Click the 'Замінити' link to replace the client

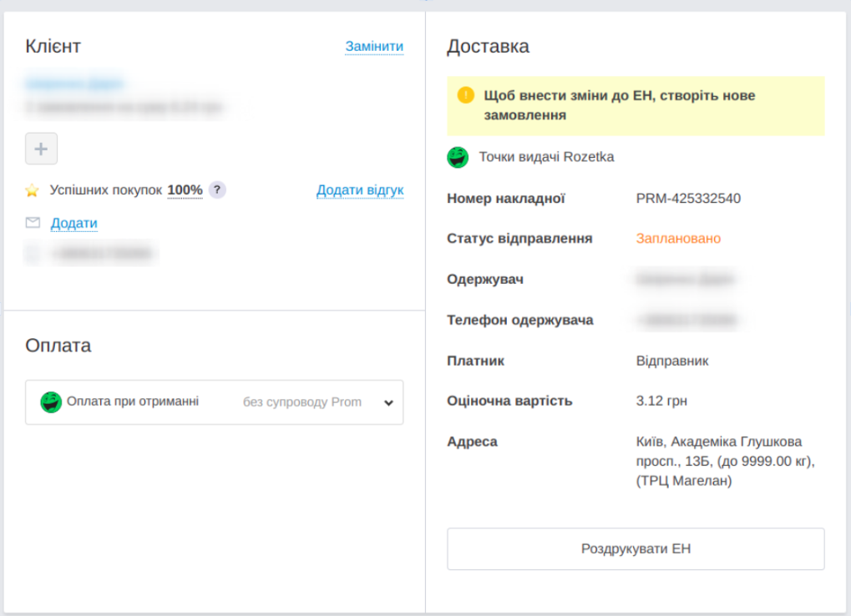coord(373,47)
